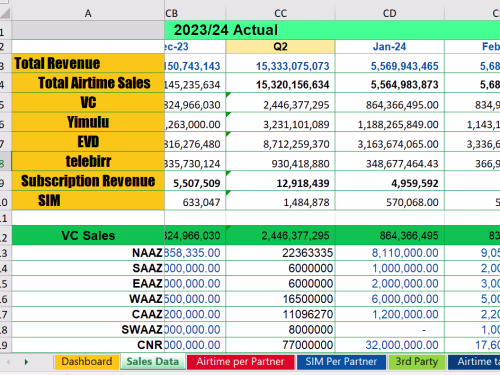Open the SIM Per Partner tab
This screenshot has height=375, width=500.
point(341,362)
